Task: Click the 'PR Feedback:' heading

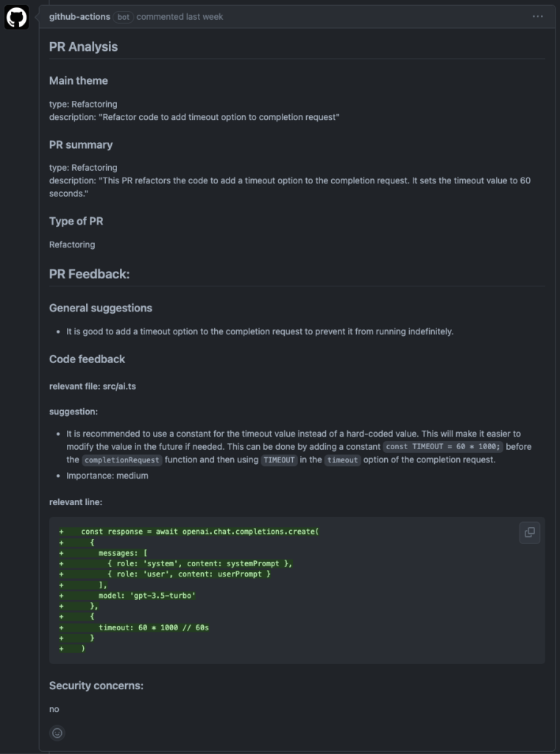Action: 89,274
